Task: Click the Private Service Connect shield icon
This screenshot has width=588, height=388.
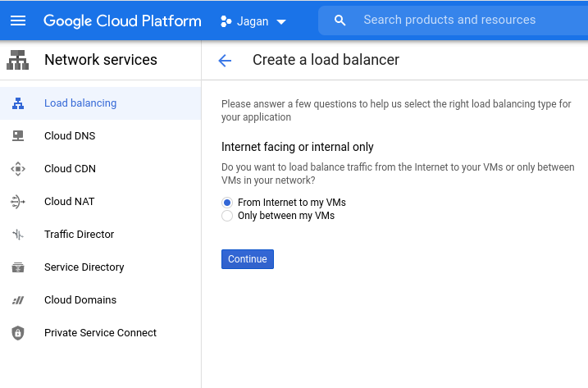Action: point(18,333)
